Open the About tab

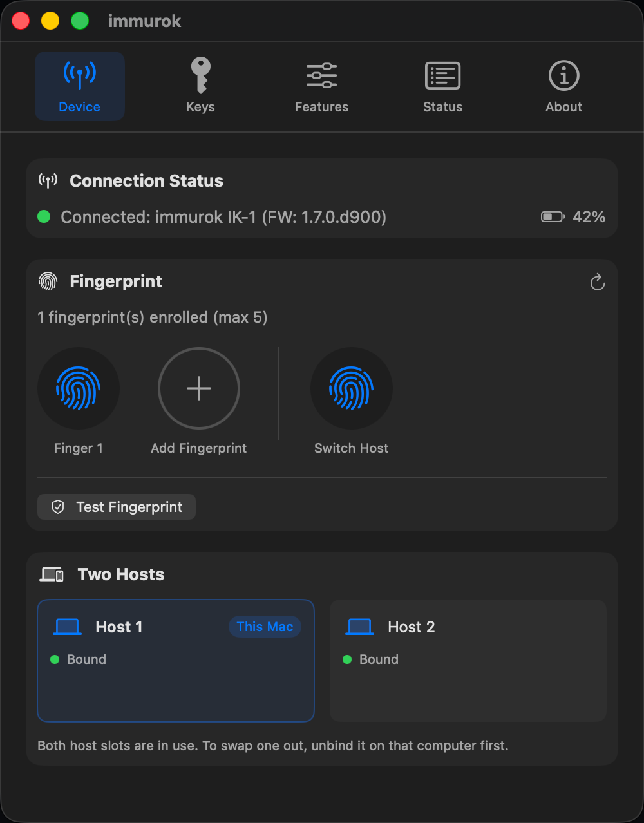click(x=563, y=86)
